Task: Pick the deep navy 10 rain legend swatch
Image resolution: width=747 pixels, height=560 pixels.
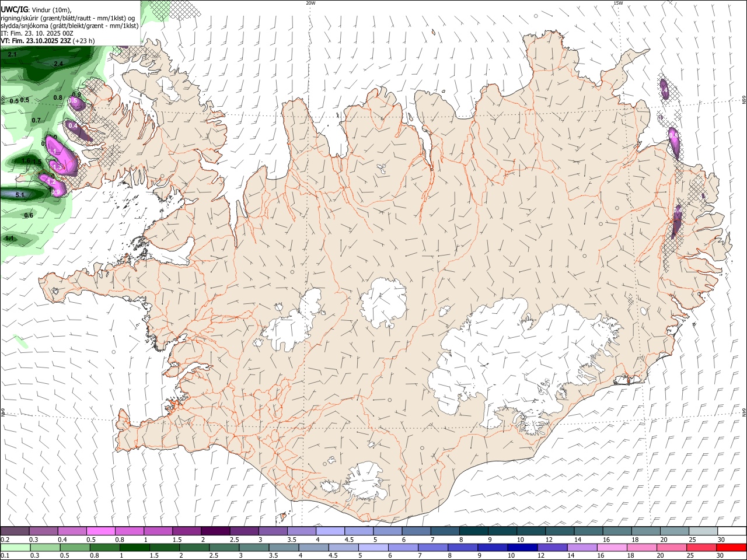Action: (522, 548)
